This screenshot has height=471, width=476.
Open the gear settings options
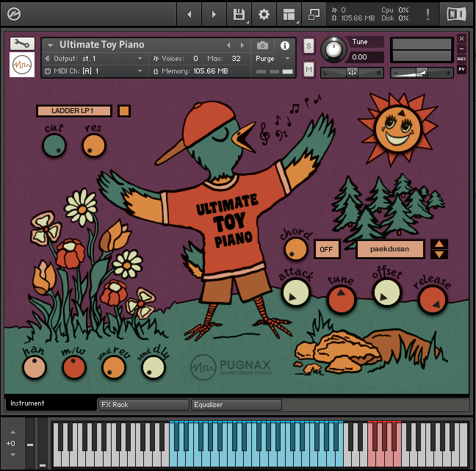[264, 14]
